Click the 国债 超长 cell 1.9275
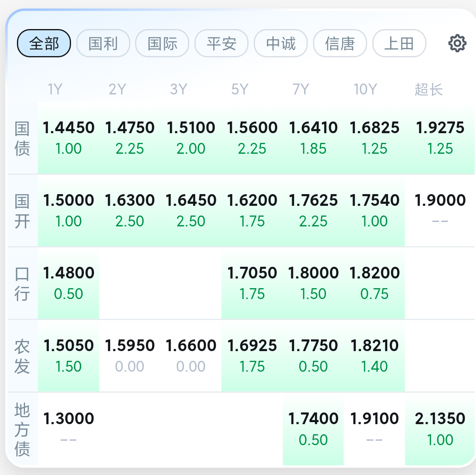Image resolution: width=476 pixels, height=475 pixels. pos(440,138)
